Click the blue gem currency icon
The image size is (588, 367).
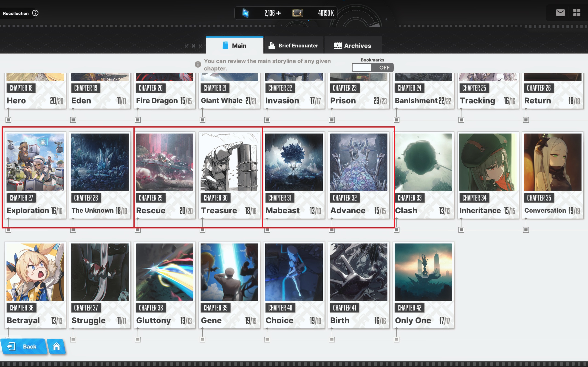tap(246, 13)
